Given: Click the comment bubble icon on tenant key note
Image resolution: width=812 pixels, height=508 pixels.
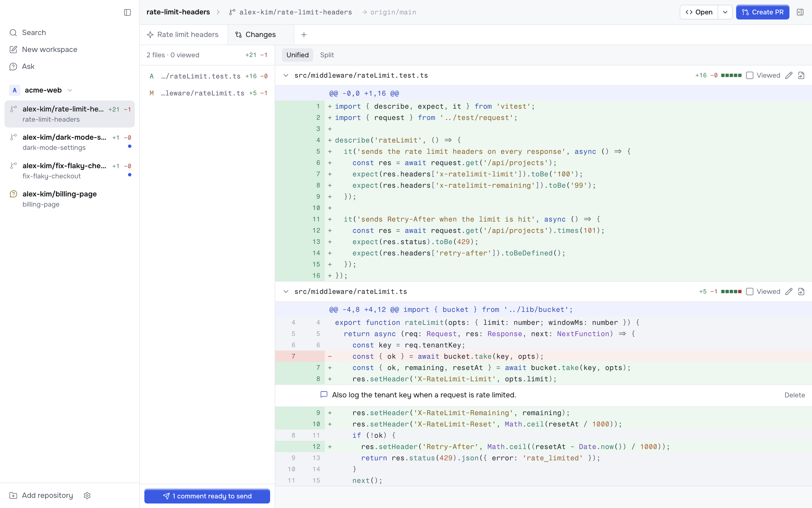Looking at the screenshot, I should 324,395.
